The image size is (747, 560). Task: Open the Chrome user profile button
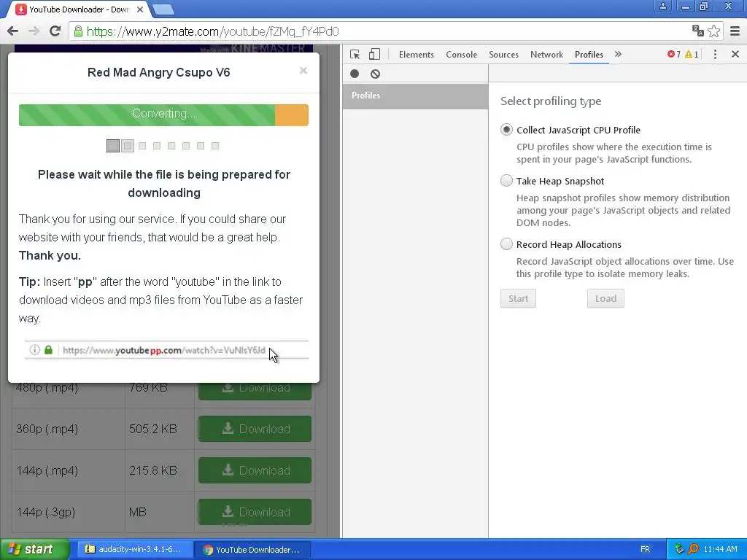(x=662, y=6)
